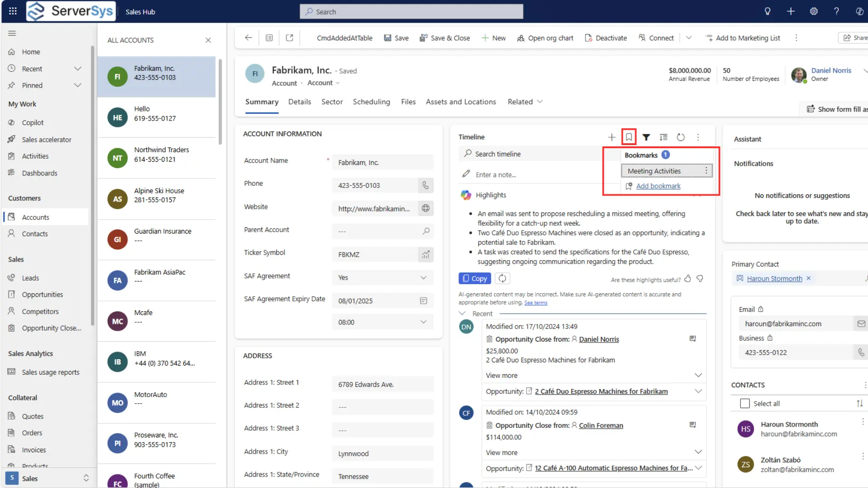
Task: Add a new timeline record with the plus icon
Action: click(x=612, y=137)
